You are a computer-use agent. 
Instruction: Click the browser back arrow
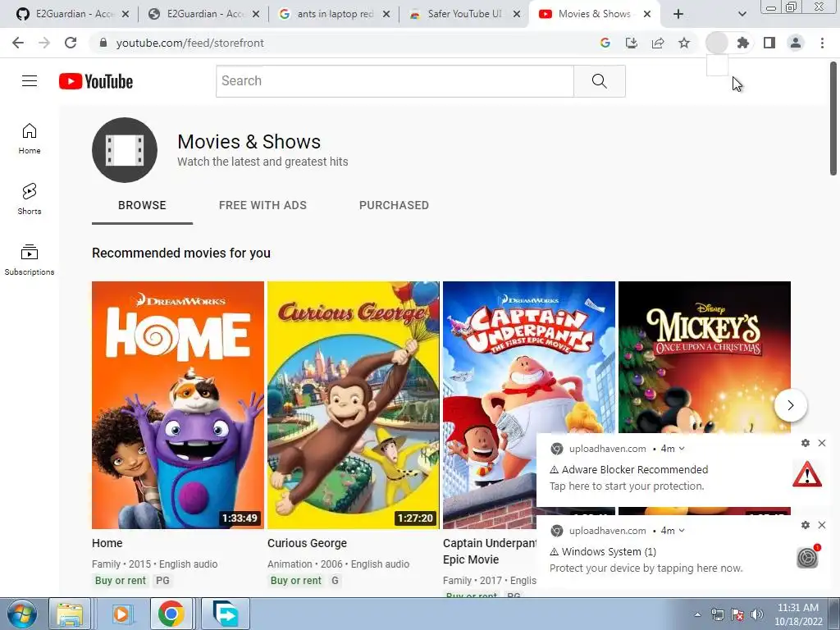[x=18, y=43]
